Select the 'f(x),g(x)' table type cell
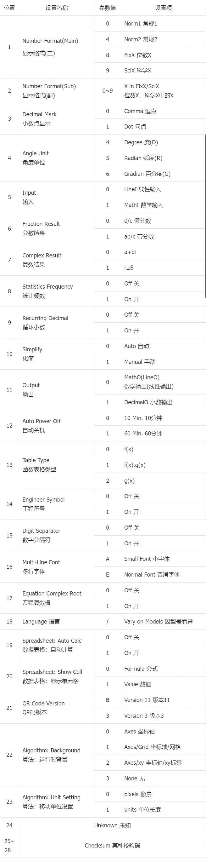The height and width of the screenshot is (868, 206). (x=163, y=465)
